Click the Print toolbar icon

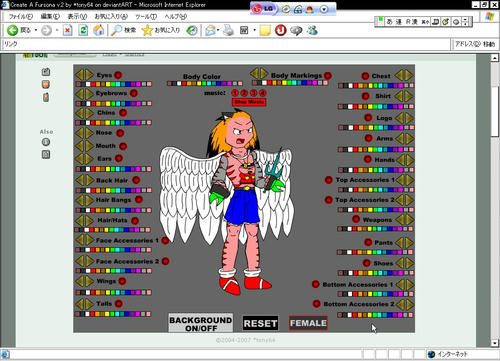228,31
